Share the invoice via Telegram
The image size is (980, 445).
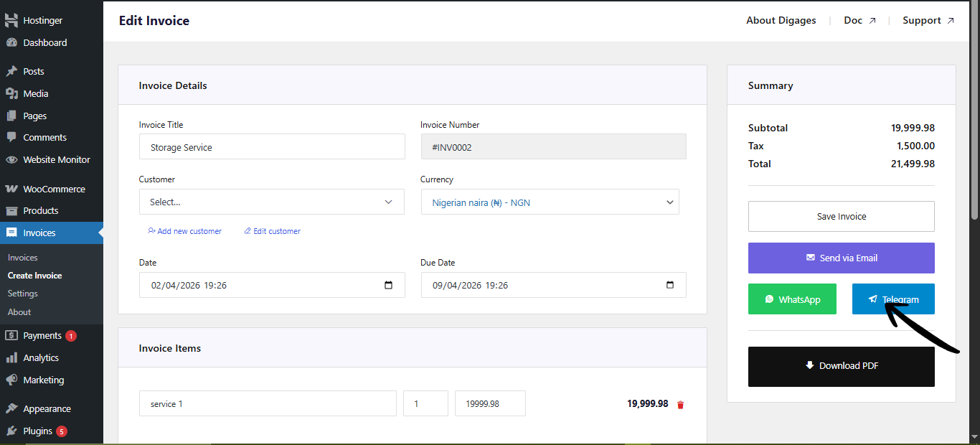tap(892, 299)
